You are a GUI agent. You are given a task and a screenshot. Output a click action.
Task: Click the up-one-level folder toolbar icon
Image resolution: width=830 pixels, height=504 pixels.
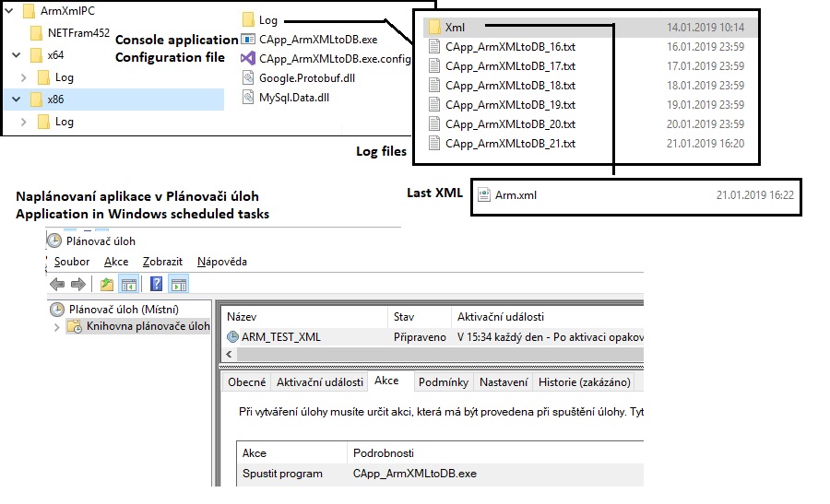(x=107, y=284)
